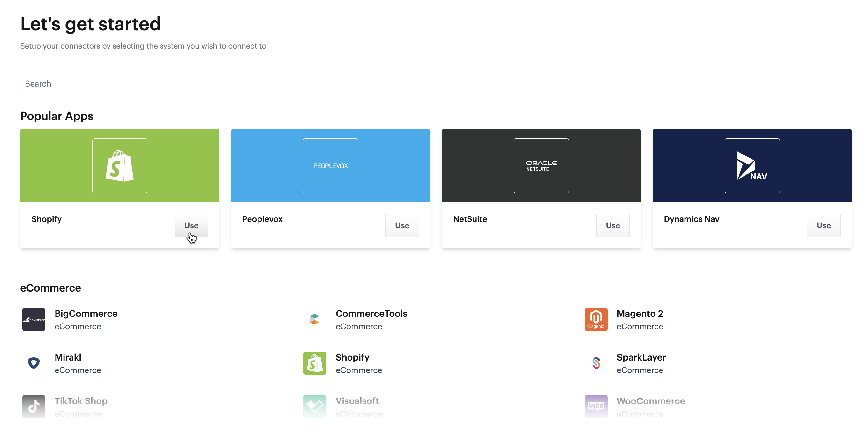The image size is (868, 442).
Task: Select the Mirakl shield icon
Action: [x=34, y=363]
